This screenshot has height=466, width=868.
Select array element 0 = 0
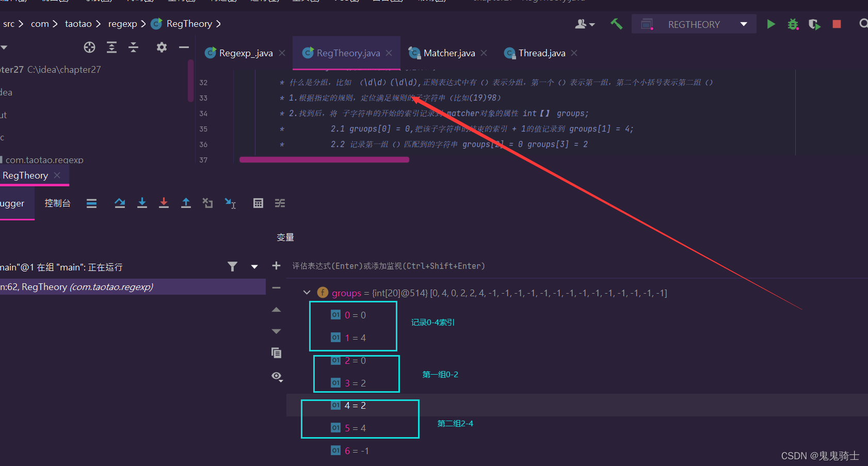(x=355, y=315)
